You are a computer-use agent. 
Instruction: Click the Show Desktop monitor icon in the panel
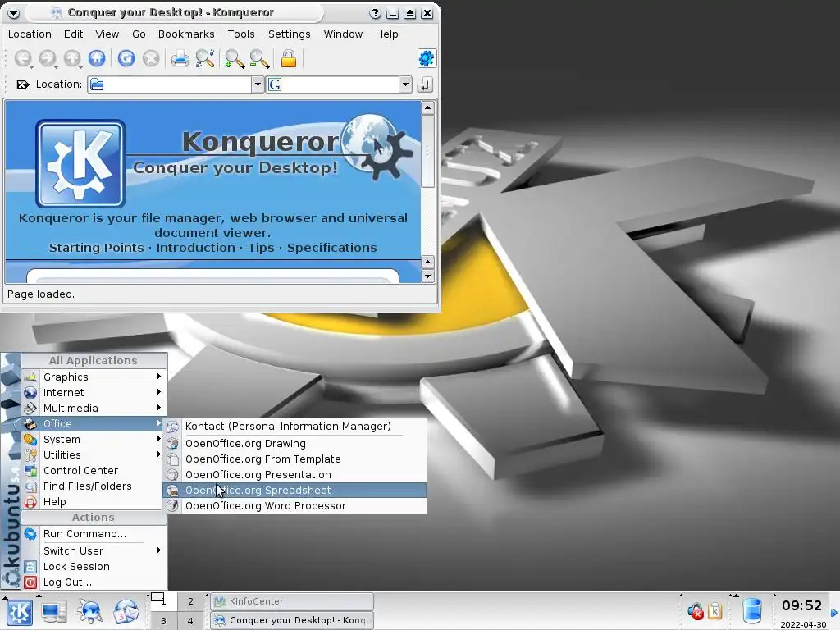54,612
